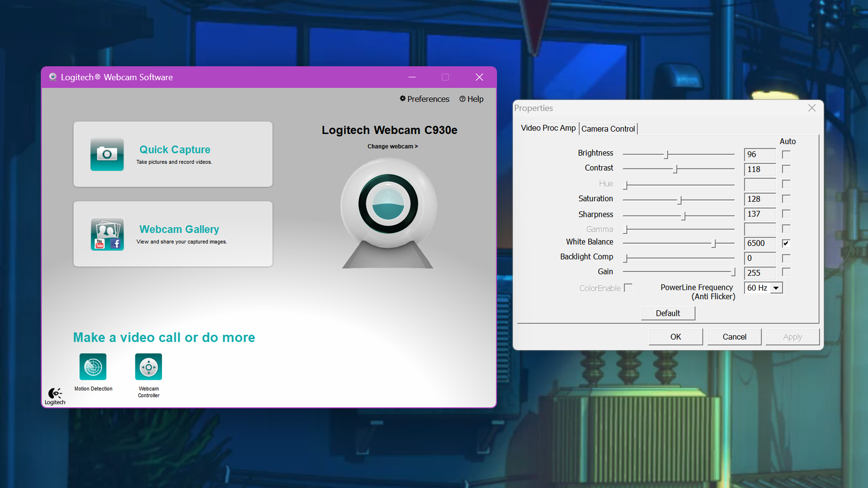This screenshot has height=488, width=868.
Task: Click 'Logitech Webcam C930e' heading
Action: pos(389,130)
